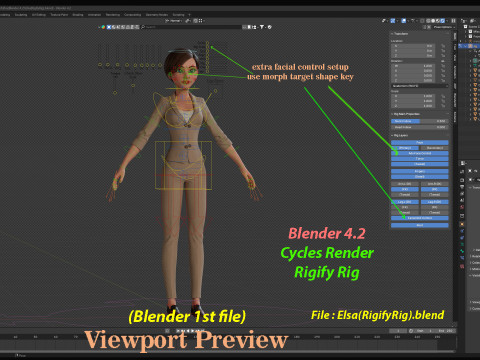Click the Scale Z value field
Viewport: 480px width, 360px height.
pyautogui.click(x=413, y=106)
